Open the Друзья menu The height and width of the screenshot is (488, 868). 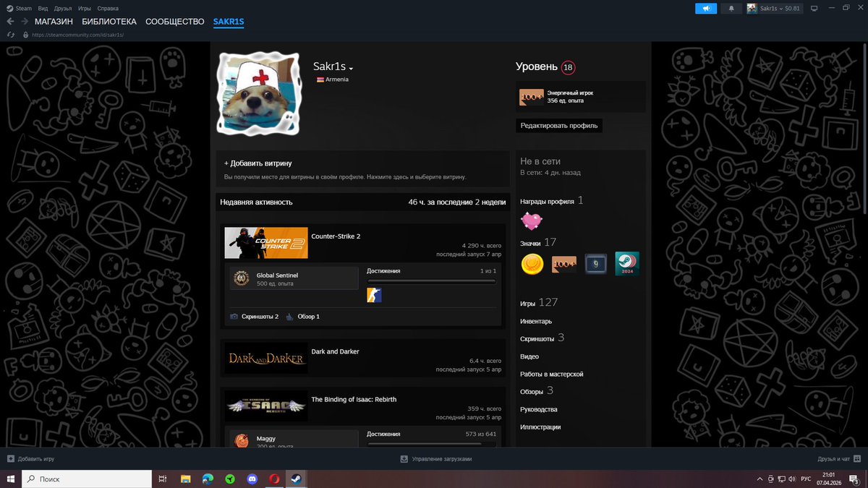(63, 8)
